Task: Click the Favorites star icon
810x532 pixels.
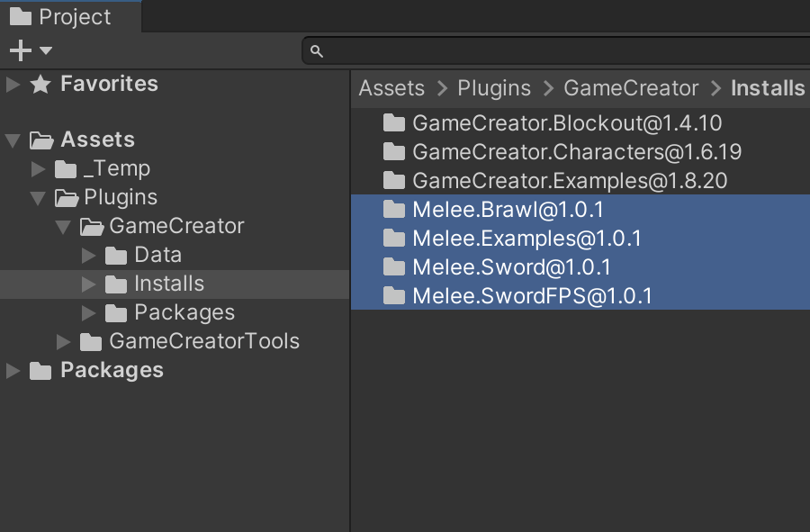Action: (x=40, y=85)
